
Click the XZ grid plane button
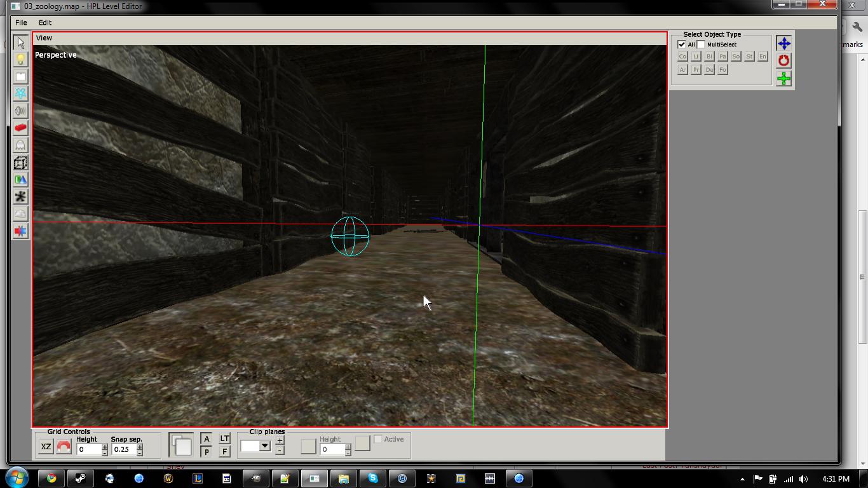click(x=46, y=447)
